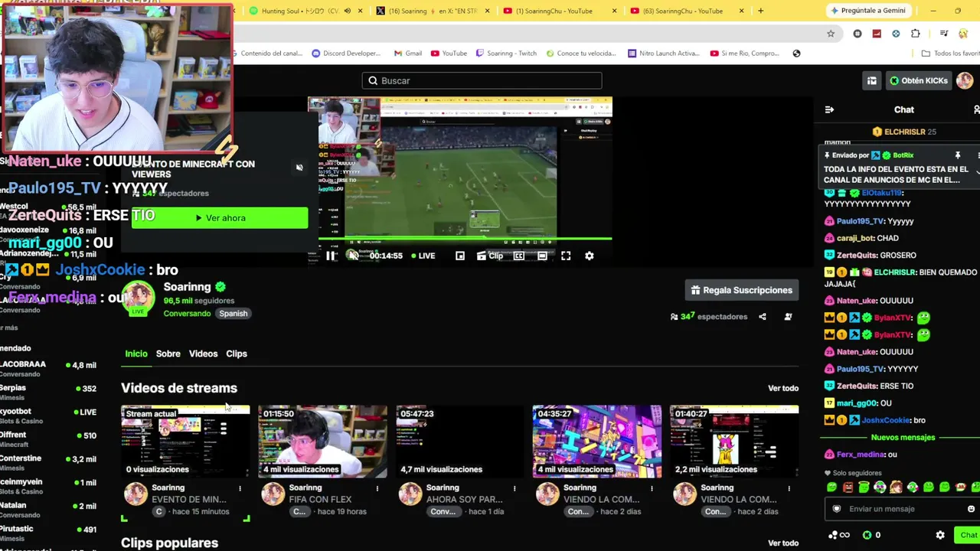This screenshot has width=980, height=551.
Task: Focus the Buscar search field
Action: 482,80
